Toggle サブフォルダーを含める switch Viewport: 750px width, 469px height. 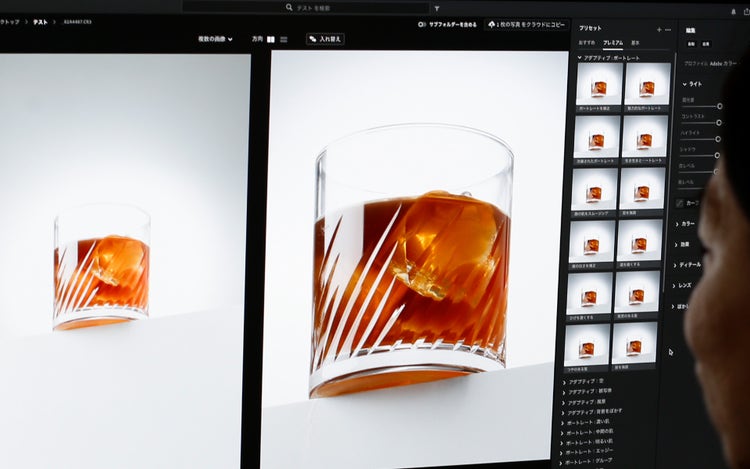[421, 24]
